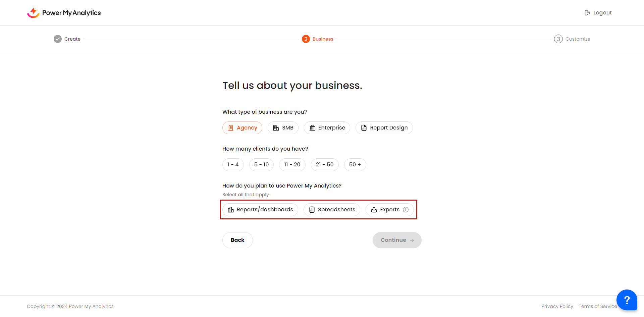This screenshot has width=644, height=317.
Task: Choose 21 - 50 clients range
Action: 324,165
